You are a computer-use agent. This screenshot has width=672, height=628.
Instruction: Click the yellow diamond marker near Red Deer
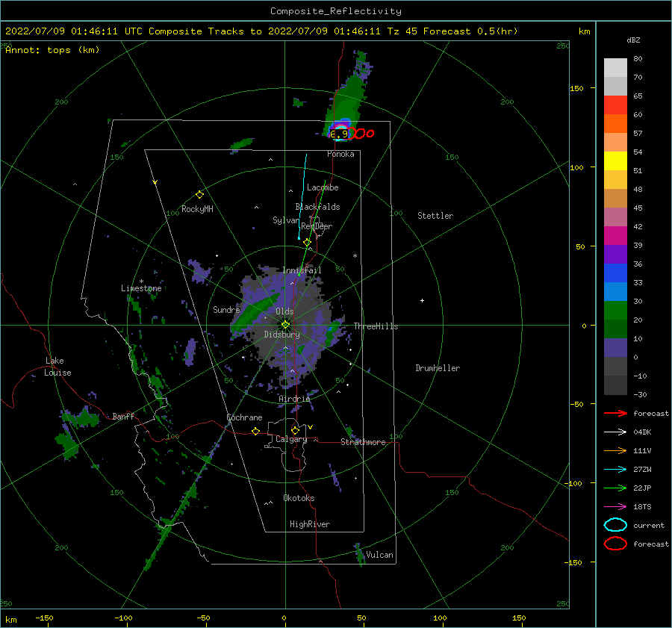click(306, 243)
